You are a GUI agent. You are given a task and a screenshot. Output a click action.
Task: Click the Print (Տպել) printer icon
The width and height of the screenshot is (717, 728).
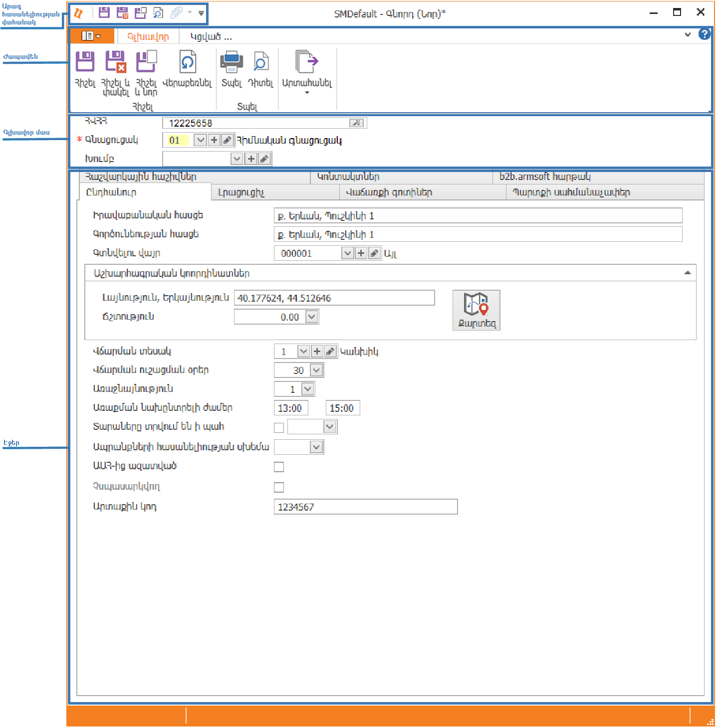pos(232,62)
